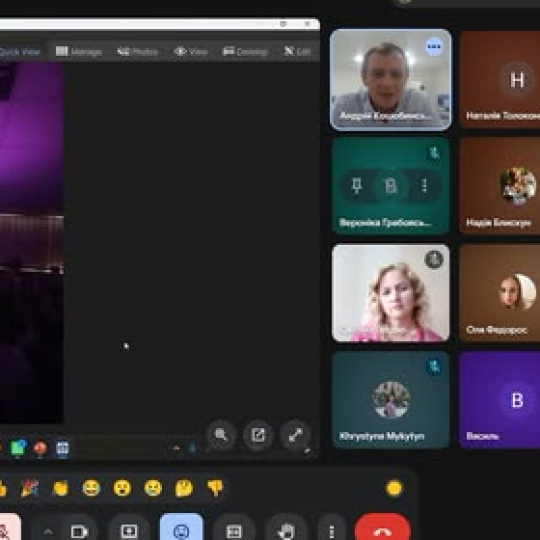This screenshot has height=540, width=540.
Task: Leave the call with the red hang-up button
Action: click(383, 531)
